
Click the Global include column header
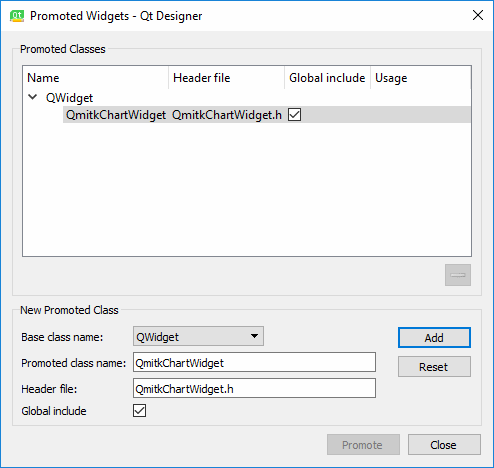[327, 78]
